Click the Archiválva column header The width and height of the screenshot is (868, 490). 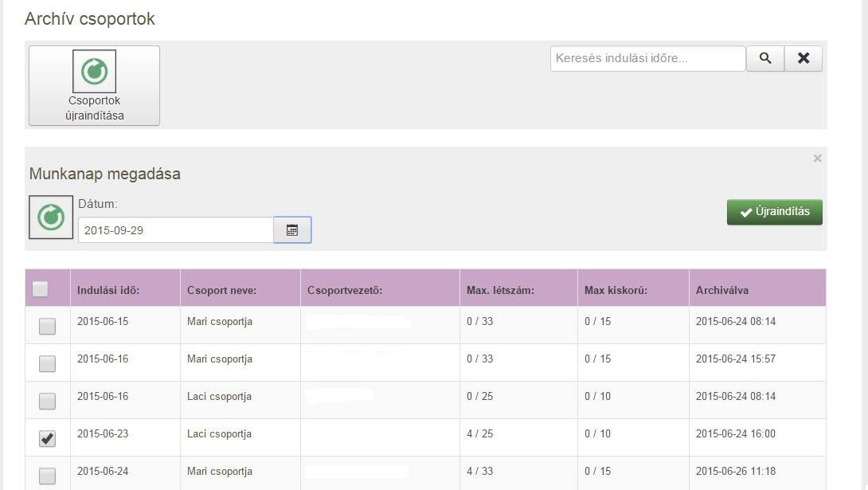(x=721, y=290)
